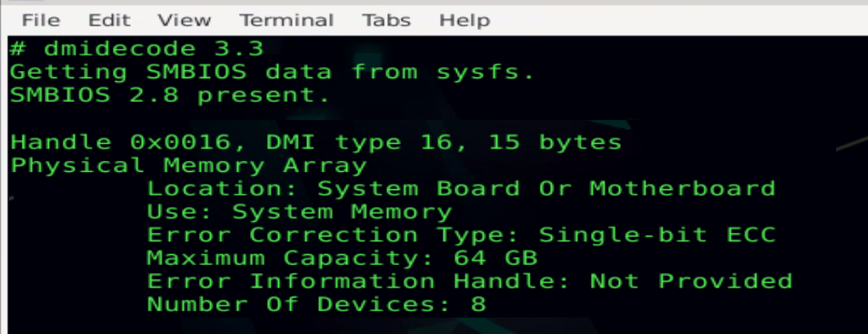Open the Terminal menu

point(286,21)
